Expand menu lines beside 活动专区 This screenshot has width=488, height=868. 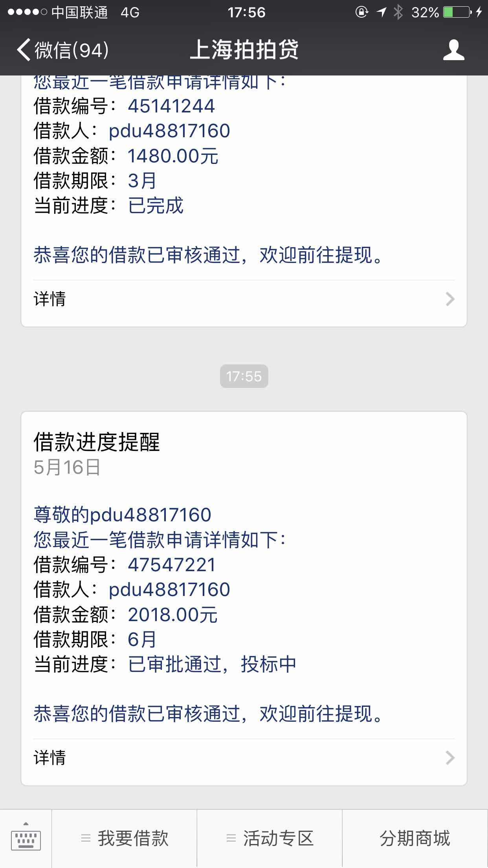[x=231, y=838]
